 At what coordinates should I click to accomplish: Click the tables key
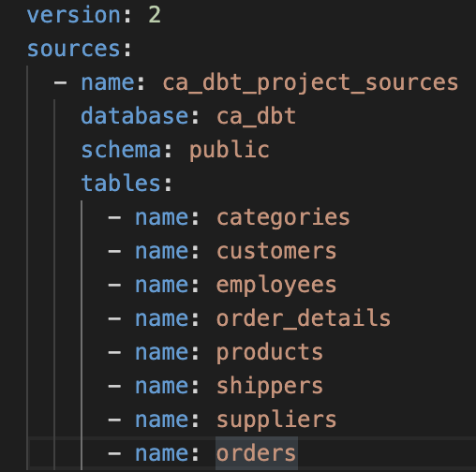tap(121, 184)
